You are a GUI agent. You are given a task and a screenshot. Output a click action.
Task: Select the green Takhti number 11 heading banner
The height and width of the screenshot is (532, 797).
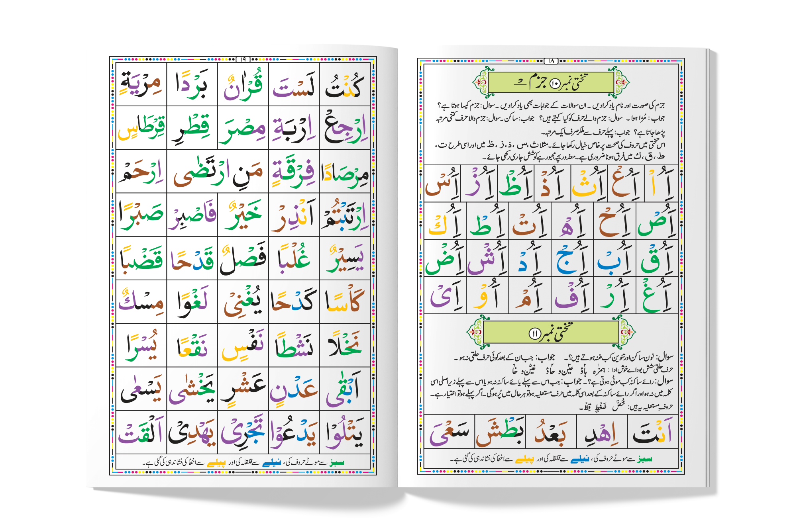(551, 332)
